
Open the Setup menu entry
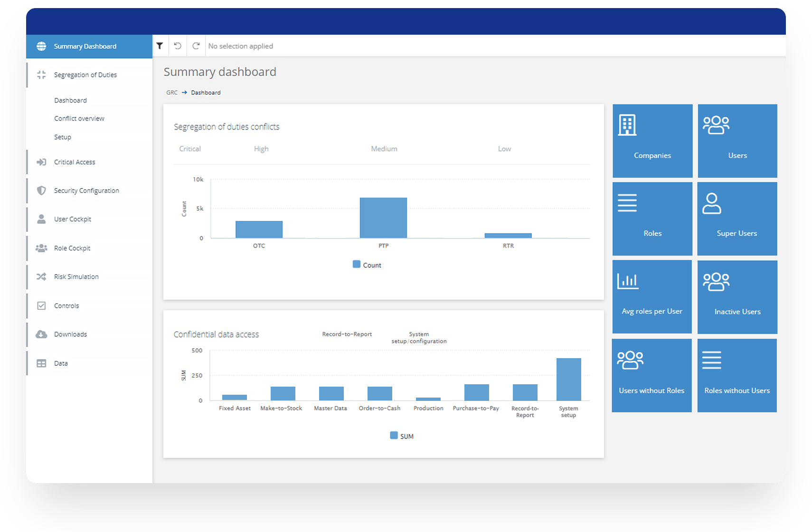pos(62,137)
